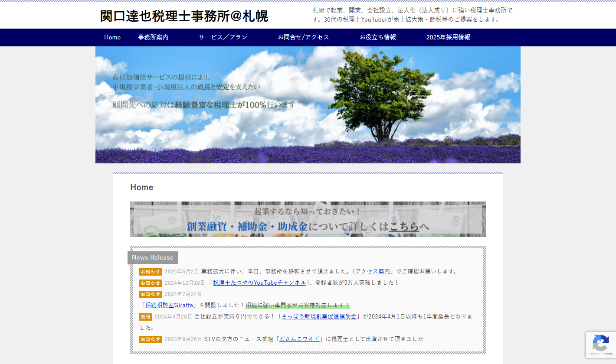Expand the サービス／プラン submenu arrow

tap(262, 38)
